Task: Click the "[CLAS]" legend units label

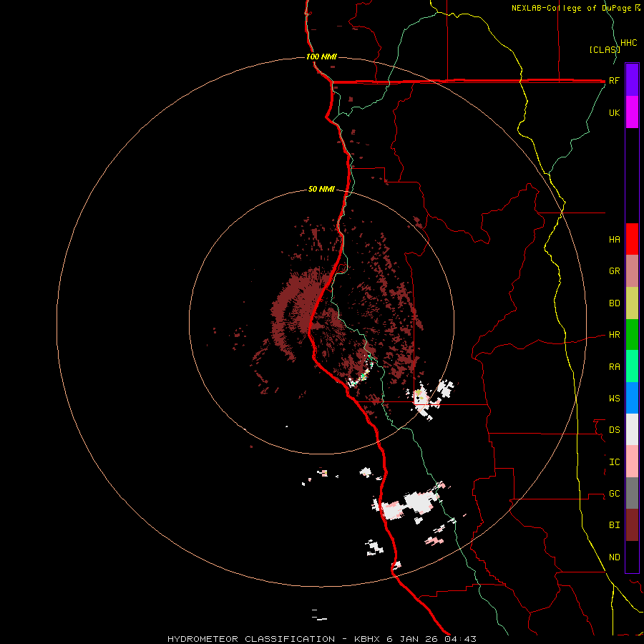Action: tap(605, 50)
